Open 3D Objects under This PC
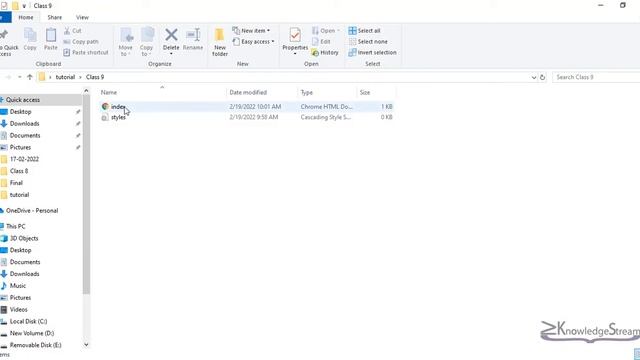 pyautogui.click(x=24, y=238)
